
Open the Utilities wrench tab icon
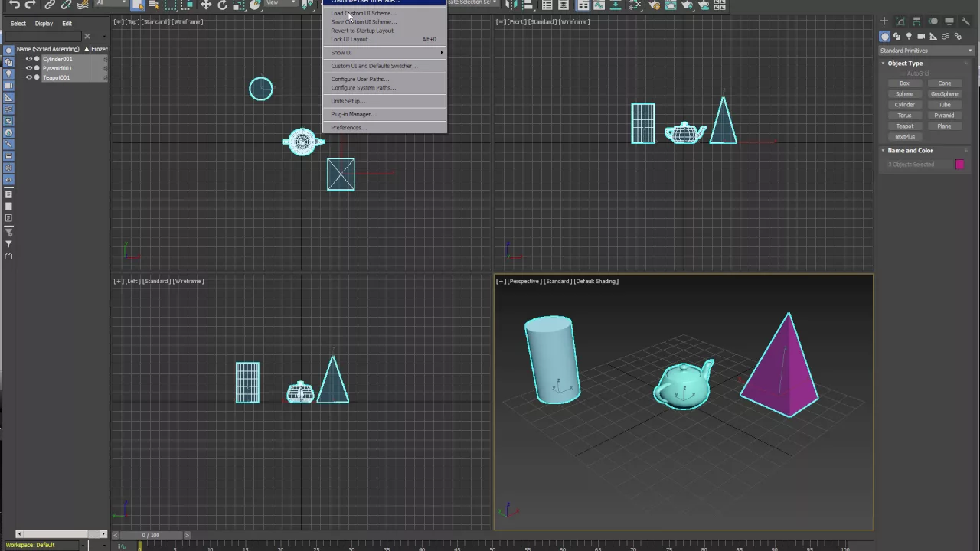[x=965, y=21]
